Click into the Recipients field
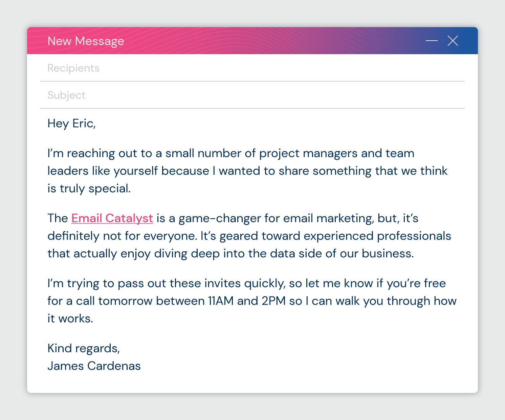Screen dimensions: 505x420 pos(252,68)
